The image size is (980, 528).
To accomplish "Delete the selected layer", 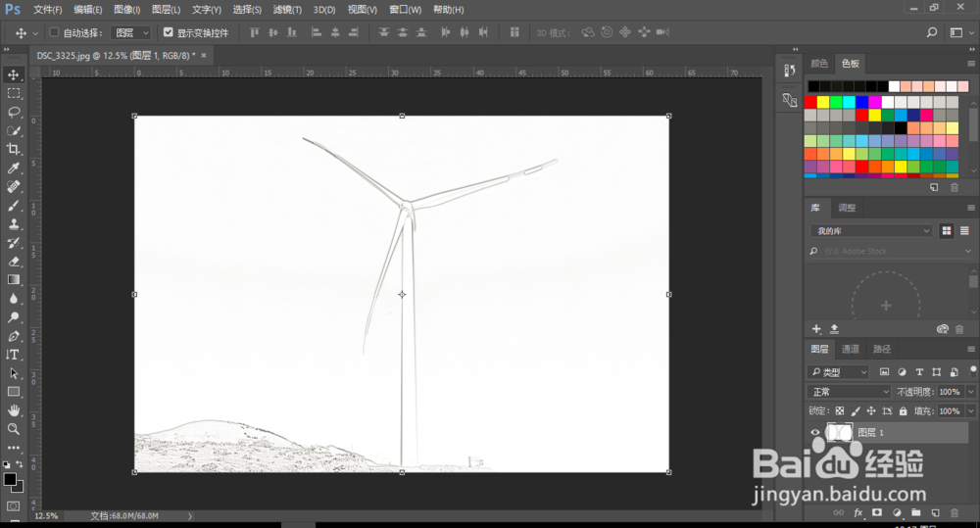I will [955, 513].
